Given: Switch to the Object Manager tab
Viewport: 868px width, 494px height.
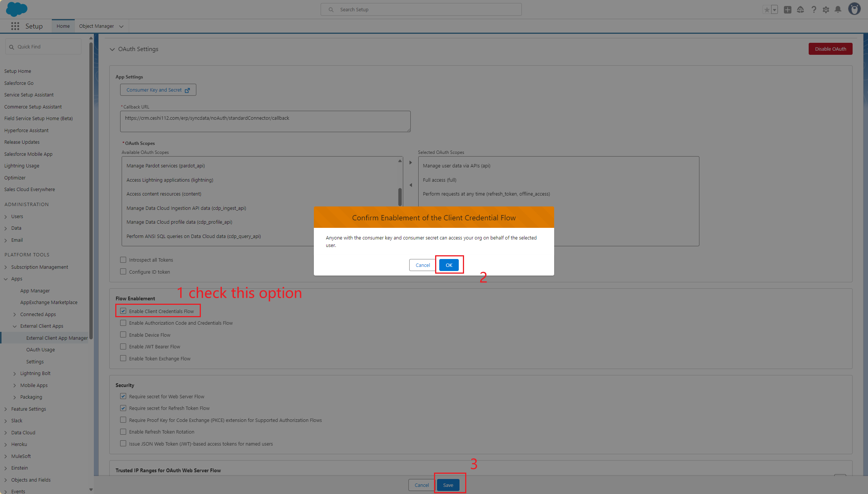Looking at the screenshot, I should click(96, 26).
